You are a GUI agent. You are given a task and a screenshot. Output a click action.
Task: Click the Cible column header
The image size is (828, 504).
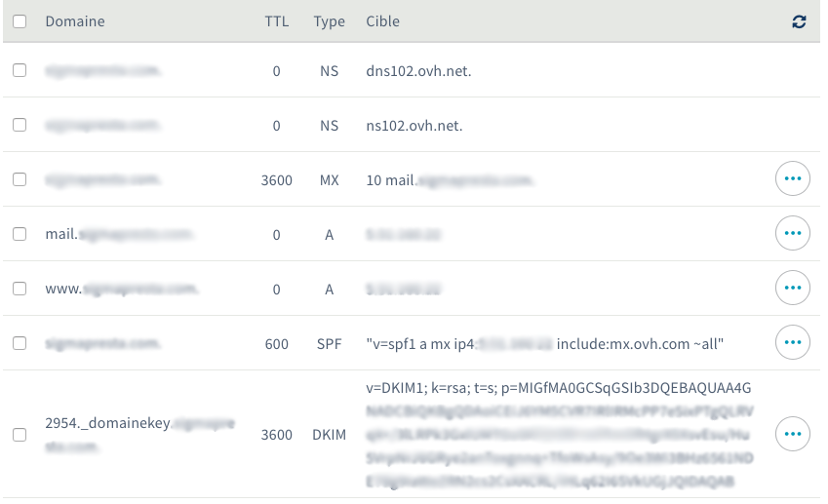click(383, 21)
